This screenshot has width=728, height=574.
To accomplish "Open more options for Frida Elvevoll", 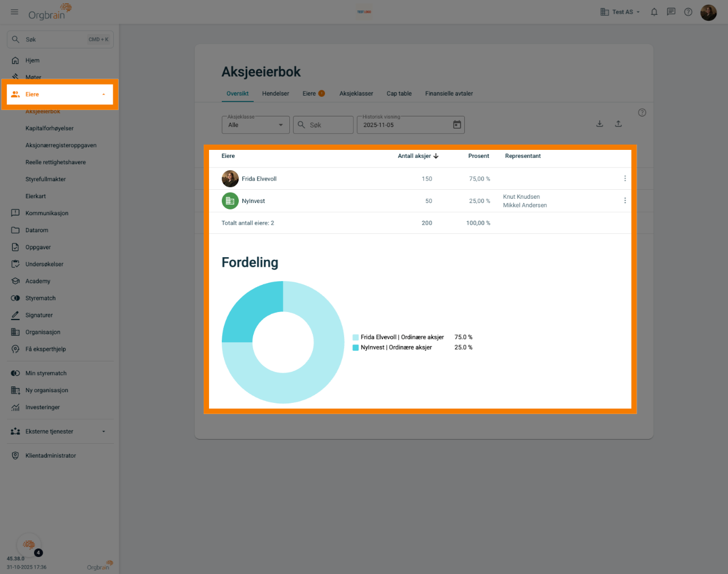I will [625, 179].
